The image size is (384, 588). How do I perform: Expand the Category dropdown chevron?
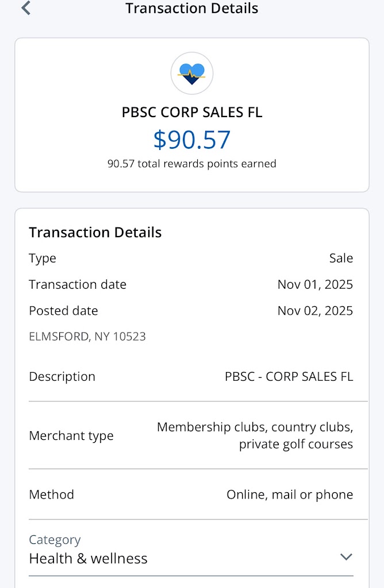click(x=345, y=557)
